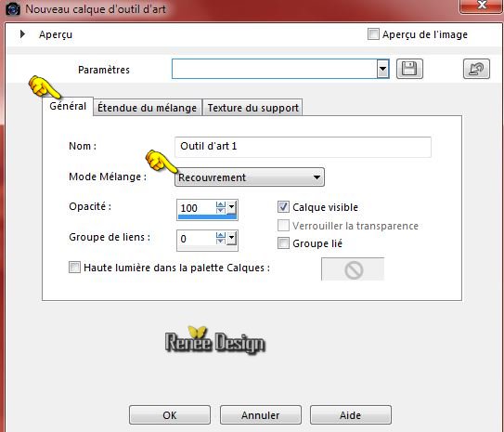The width and height of the screenshot is (504, 432).
Task: Enable Haute lumière dans la palette Calques
Action: coord(74,268)
